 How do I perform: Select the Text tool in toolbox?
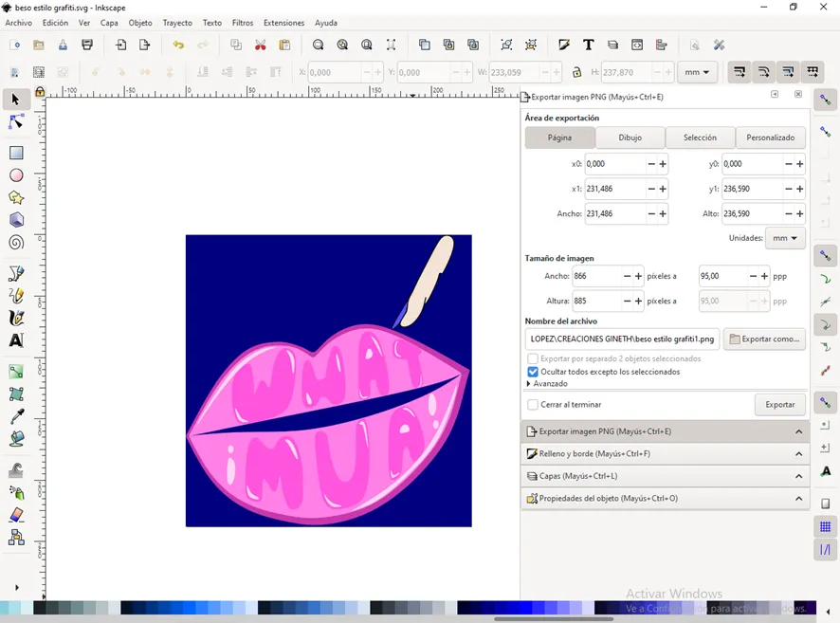(16, 340)
